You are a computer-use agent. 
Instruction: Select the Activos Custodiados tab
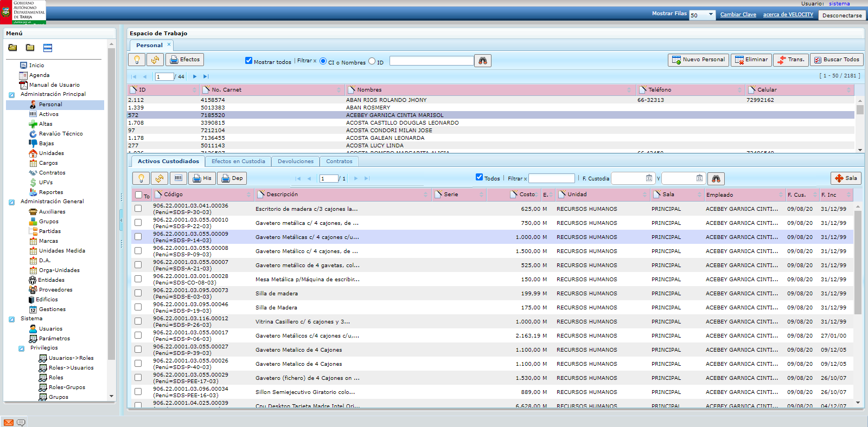(x=168, y=161)
